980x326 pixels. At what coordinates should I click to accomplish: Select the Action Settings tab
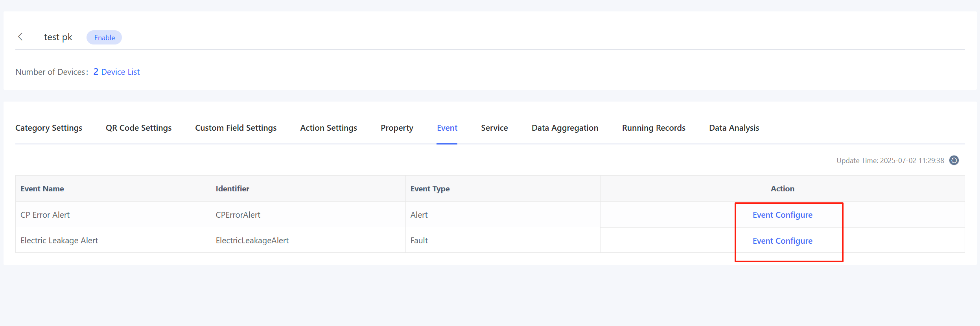click(x=328, y=128)
